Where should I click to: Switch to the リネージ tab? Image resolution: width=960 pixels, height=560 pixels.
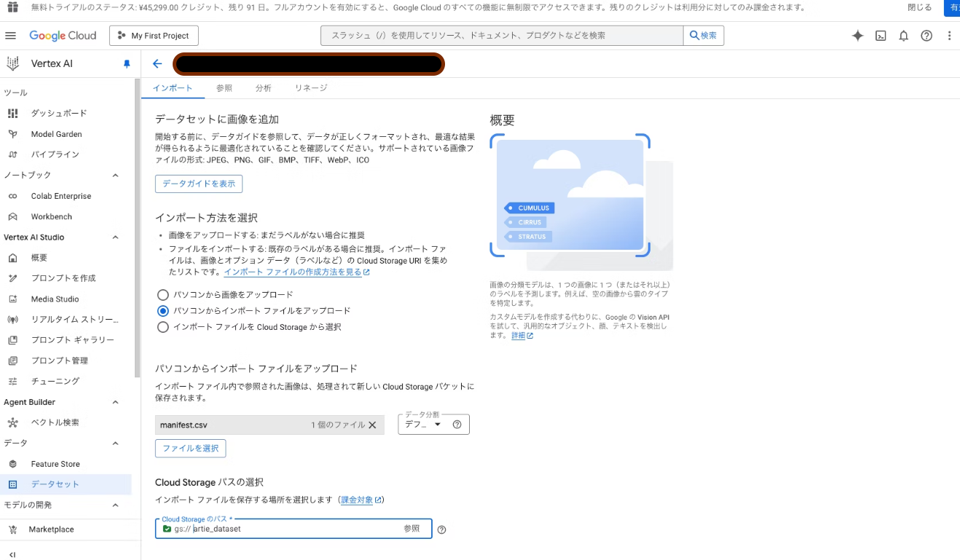[310, 87]
